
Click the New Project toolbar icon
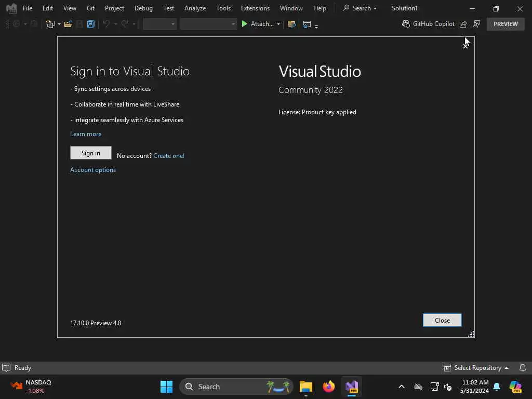pos(50,24)
